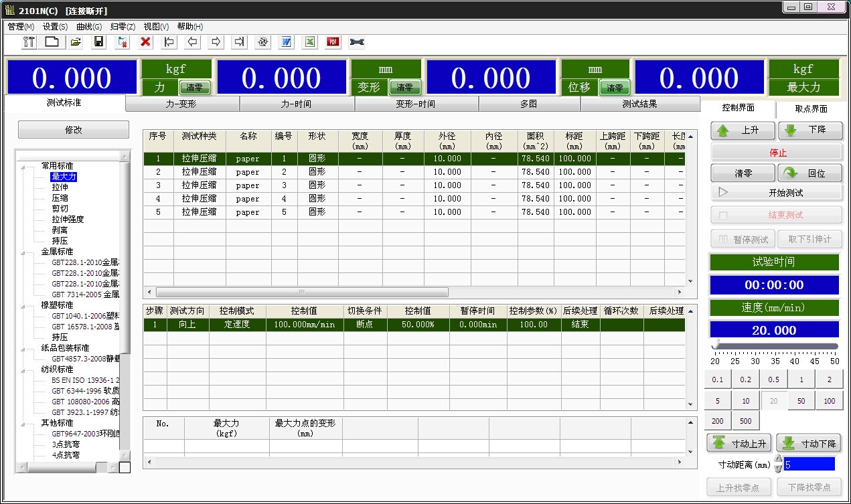Export report as PDF
This screenshot has height=504, width=851.
pyautogui.click(x=333, y=42)
